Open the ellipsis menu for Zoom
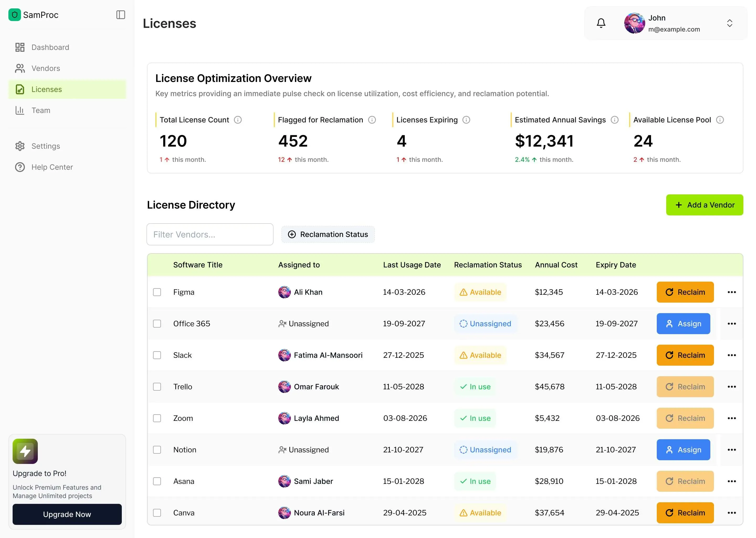Viewport: 756px width, 538px height. 732,418
